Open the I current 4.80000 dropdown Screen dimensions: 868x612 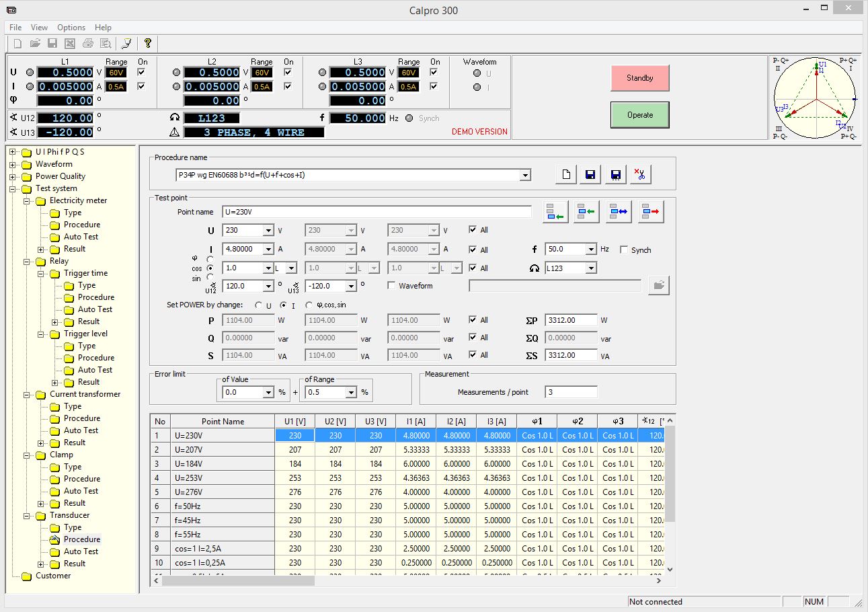coord(268,249)
